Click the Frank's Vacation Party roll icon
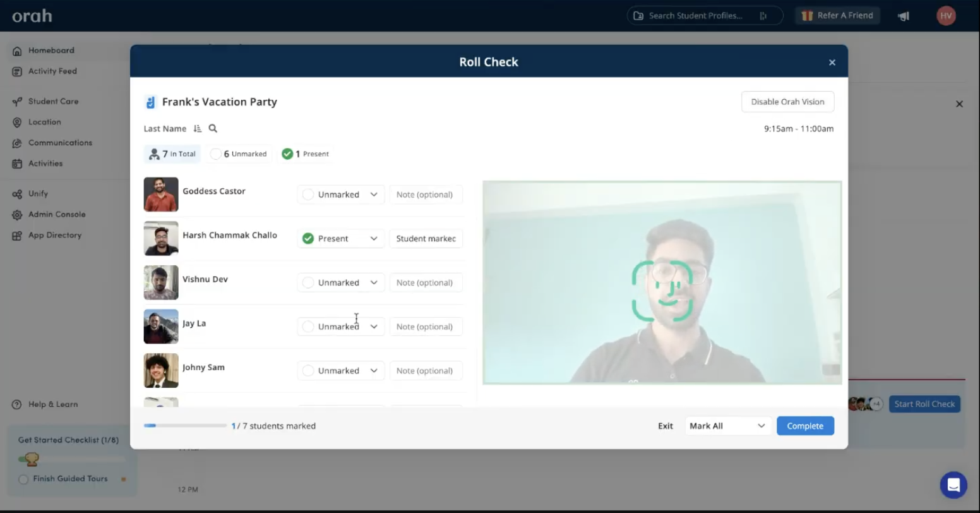 coord(150,102)
